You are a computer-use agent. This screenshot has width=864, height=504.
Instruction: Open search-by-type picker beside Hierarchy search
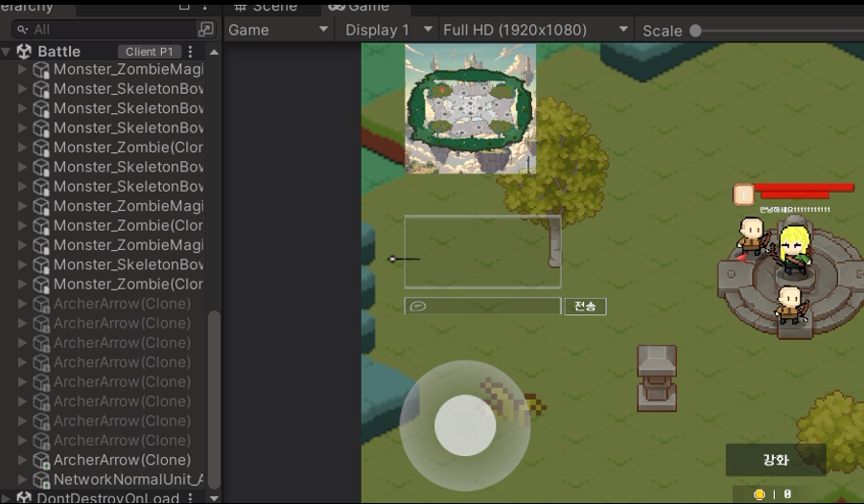(x=205, y=29)
